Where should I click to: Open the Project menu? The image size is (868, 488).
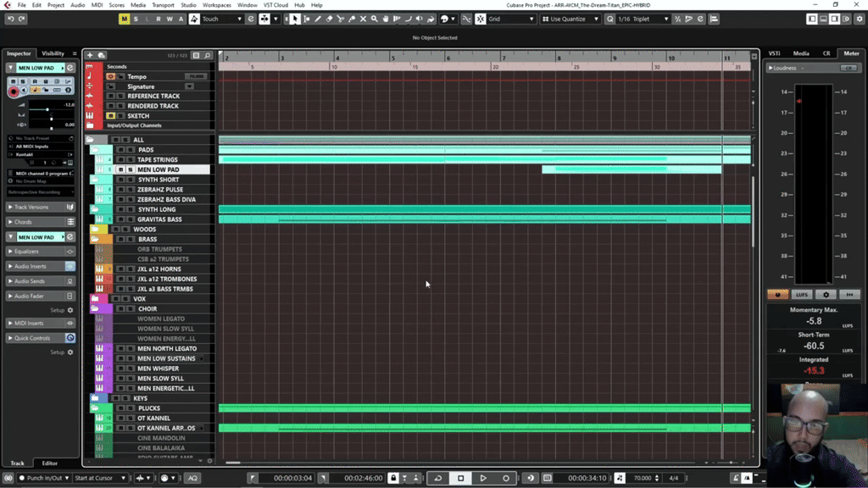(x=55, y=5)
